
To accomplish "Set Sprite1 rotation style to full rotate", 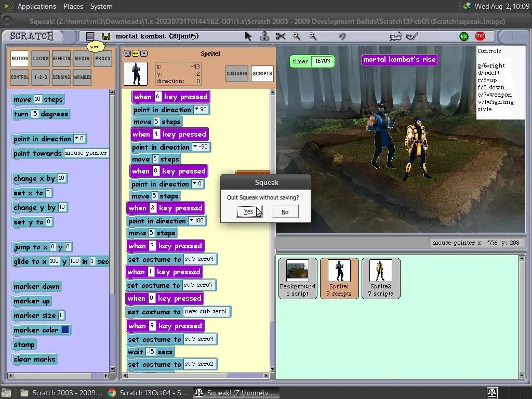I will [127, 54].
